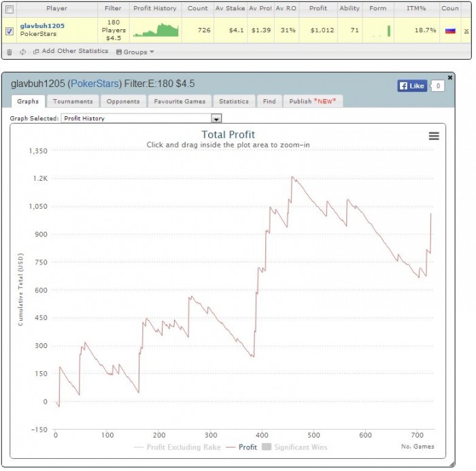Click the Russian flag country icon
Screen dimensions: 476x471
coord(450,31)
